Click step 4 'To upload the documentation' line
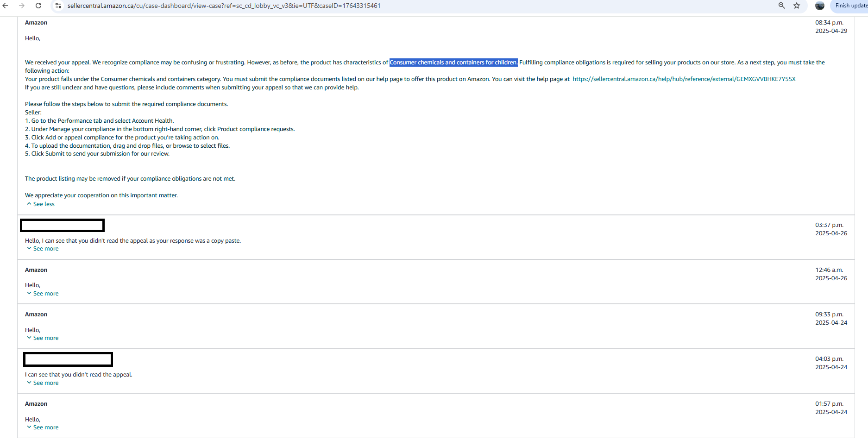 (127, 146)
